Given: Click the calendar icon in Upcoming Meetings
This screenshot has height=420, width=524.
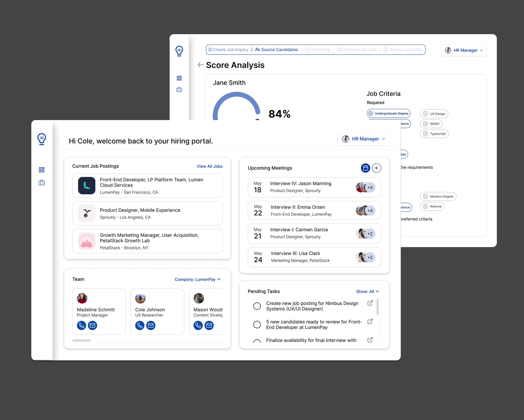Looking at the screenshot, I should tap(365, 168).
